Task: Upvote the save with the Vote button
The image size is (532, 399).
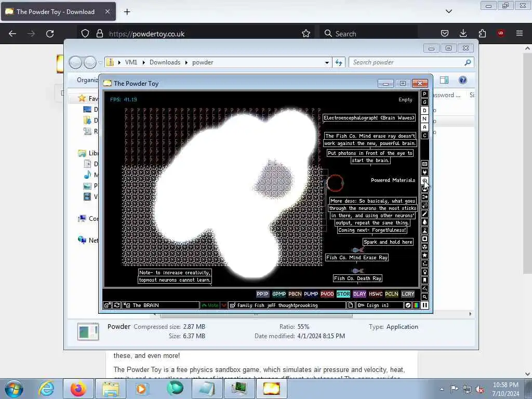Action: tap(210, 305)
